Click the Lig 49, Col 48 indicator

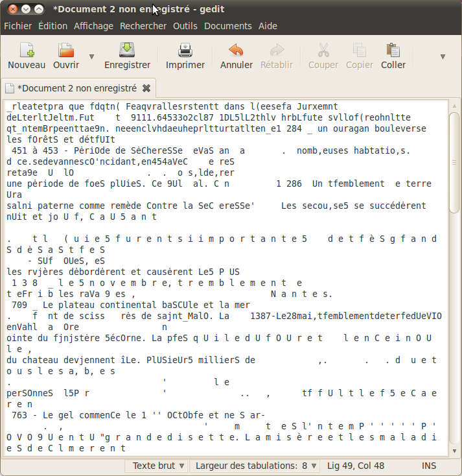356,466
